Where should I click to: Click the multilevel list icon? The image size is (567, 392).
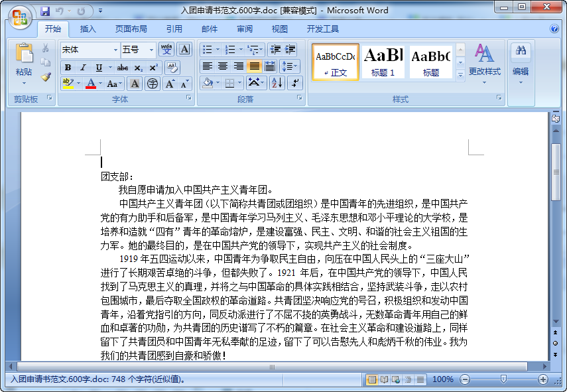tap(255, 50)
